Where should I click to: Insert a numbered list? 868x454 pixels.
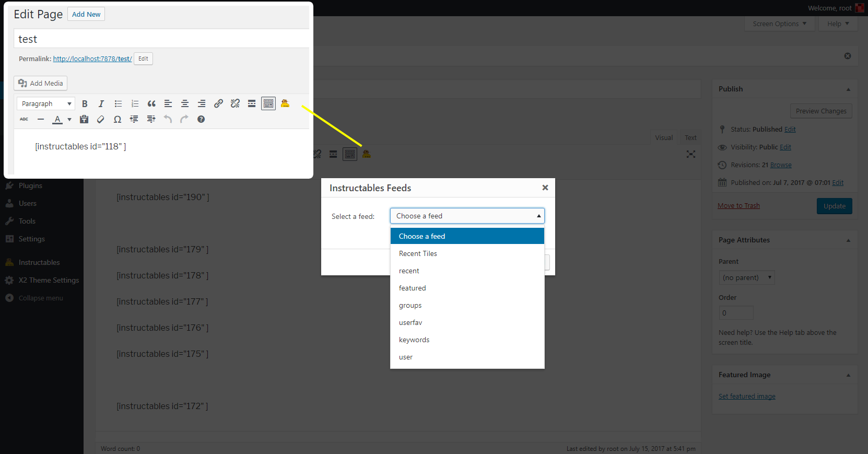click(135, 103)
